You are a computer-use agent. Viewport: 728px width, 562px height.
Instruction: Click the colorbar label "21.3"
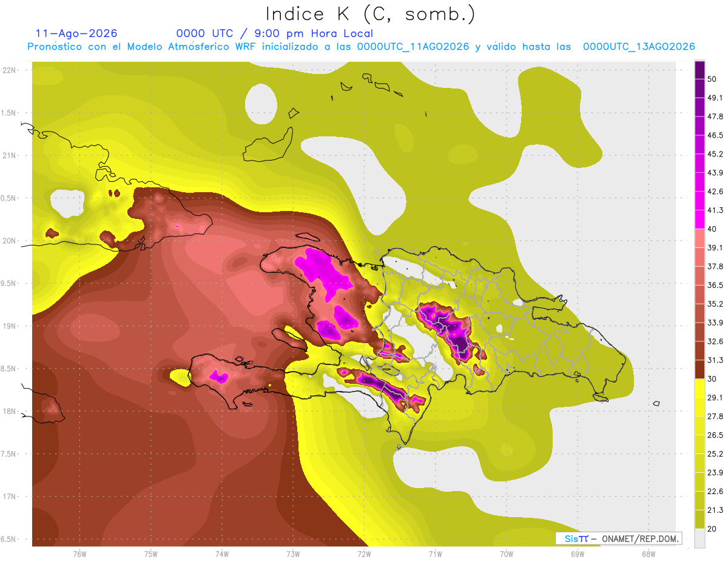(715, 510)
